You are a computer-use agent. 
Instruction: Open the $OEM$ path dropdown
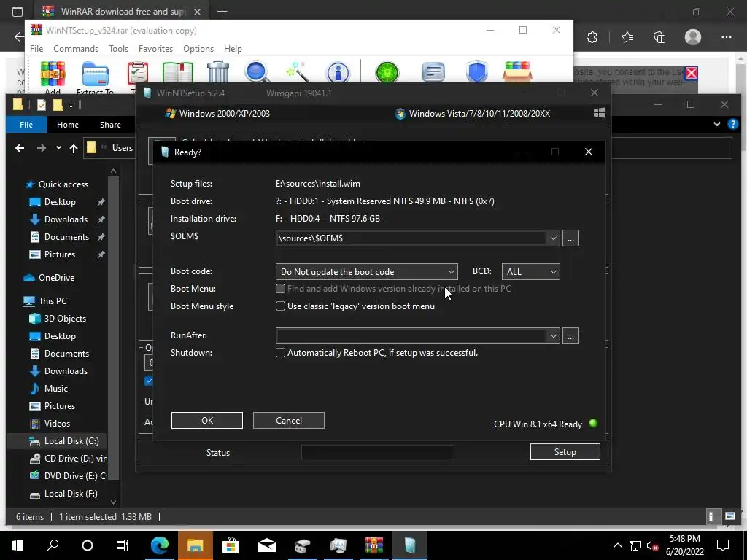553,238
